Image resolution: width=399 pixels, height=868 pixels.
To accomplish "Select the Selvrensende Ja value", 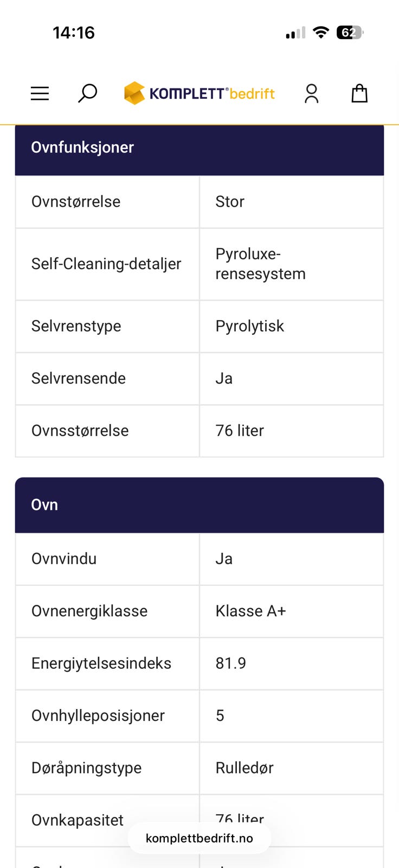I will [225, 379].
